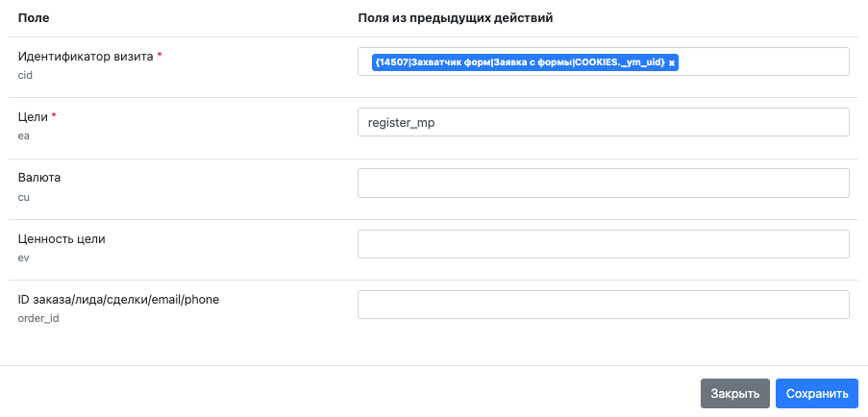Click the Сохранить button
Viewport: 868px width, 417px height.
(x=817, y=394)
